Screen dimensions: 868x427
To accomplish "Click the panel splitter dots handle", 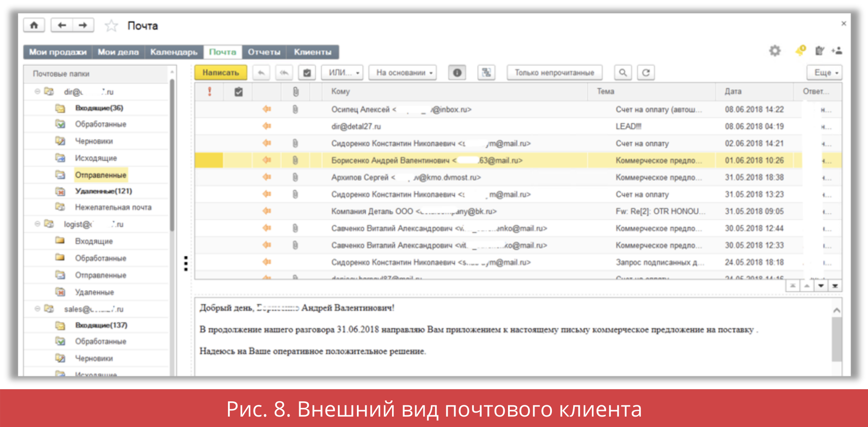I will click(186, 263).
